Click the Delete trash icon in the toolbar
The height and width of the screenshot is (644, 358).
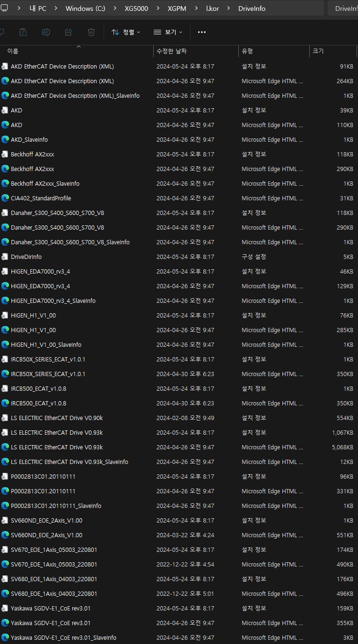click(91, 32)
